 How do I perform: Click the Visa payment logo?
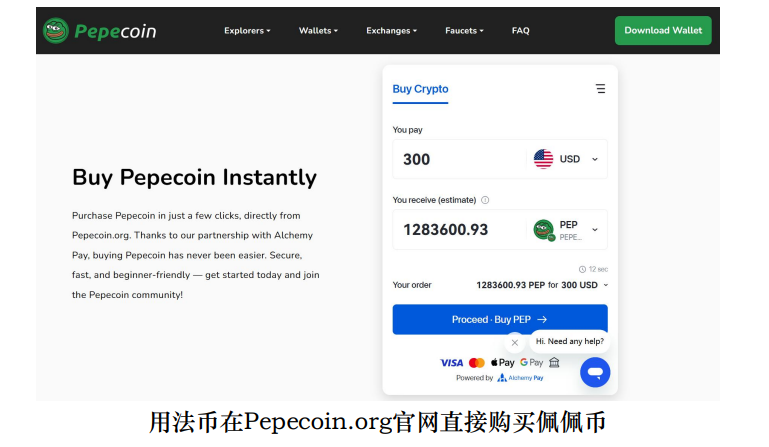tap(451, 363)
